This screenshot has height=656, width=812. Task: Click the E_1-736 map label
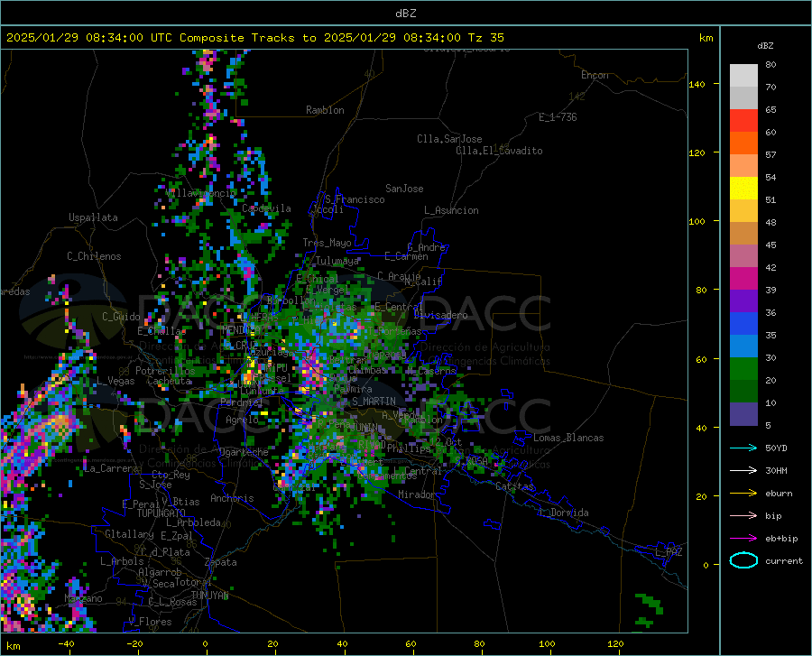click(558, 117)
